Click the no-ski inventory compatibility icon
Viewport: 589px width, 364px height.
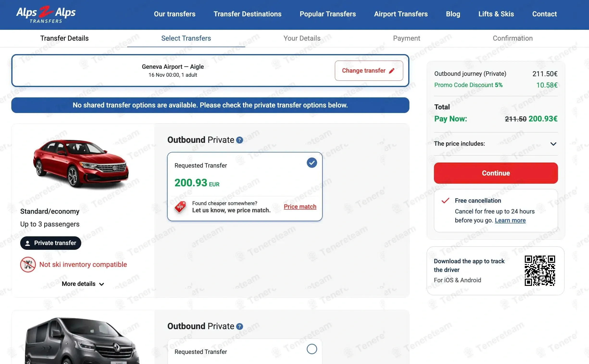pos(28,264)
